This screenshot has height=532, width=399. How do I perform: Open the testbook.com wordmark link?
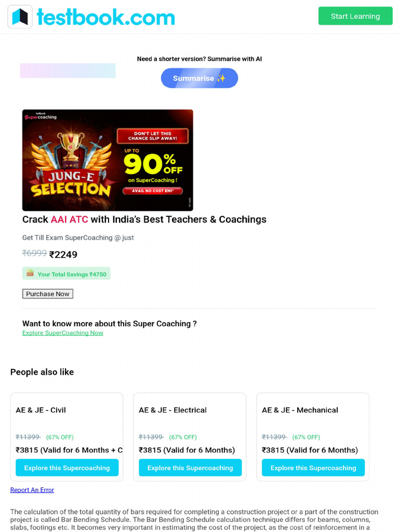click(x=105, y=17)
